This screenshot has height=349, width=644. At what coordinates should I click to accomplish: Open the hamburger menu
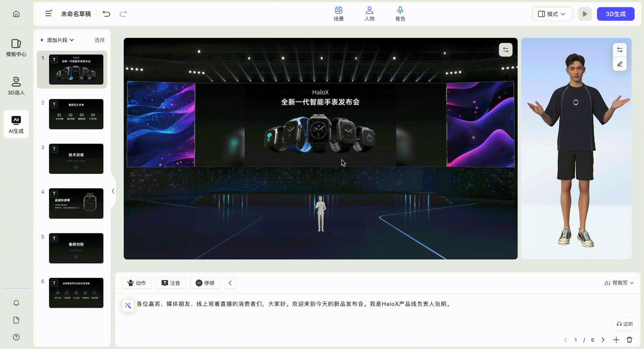pos(48,14)
